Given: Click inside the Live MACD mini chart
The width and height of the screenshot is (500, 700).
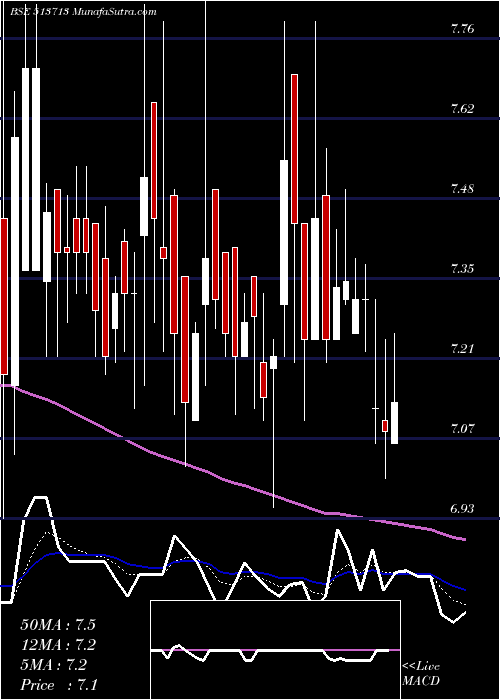Looking at the screenshot, I should [275, 650].
